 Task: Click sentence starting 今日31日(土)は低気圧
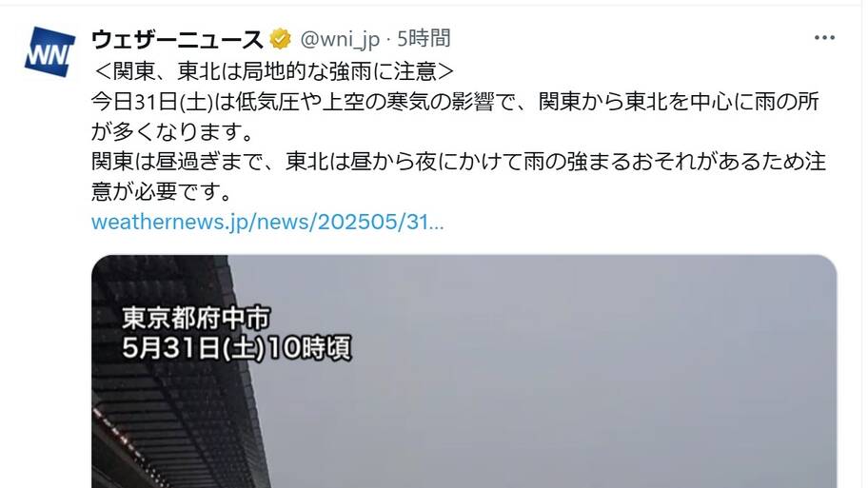pos(455,102)
